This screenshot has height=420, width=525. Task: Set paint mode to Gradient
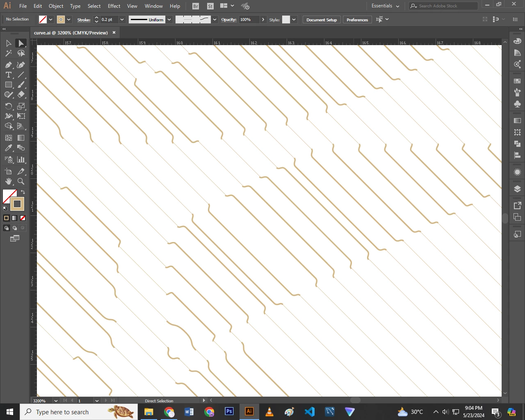click(14, 218)
